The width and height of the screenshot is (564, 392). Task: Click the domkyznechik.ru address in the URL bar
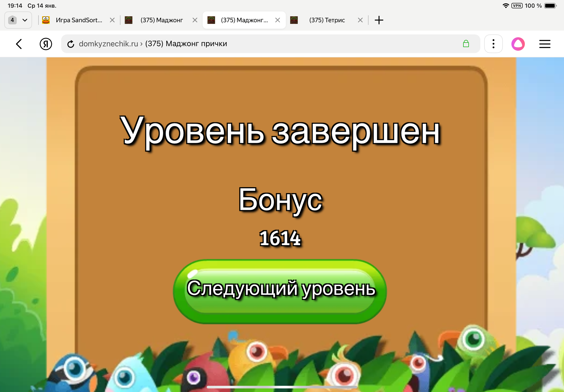point(108,44)
